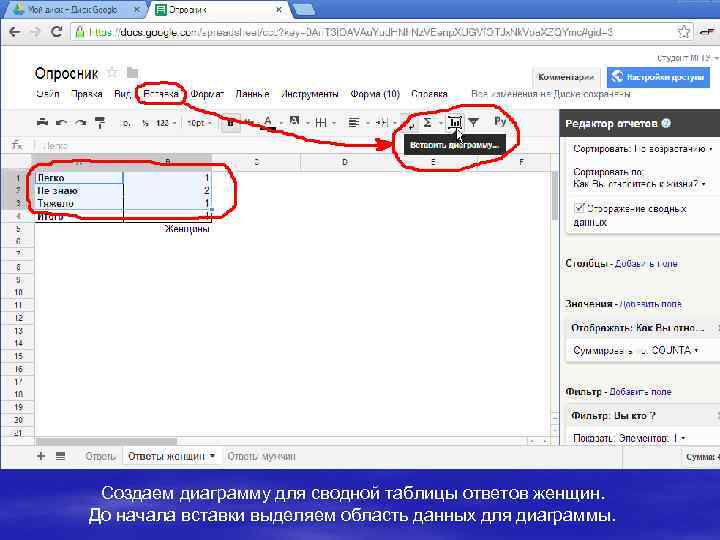Click the Комментарии button
The image size is (720, 540).
point(566,77)
